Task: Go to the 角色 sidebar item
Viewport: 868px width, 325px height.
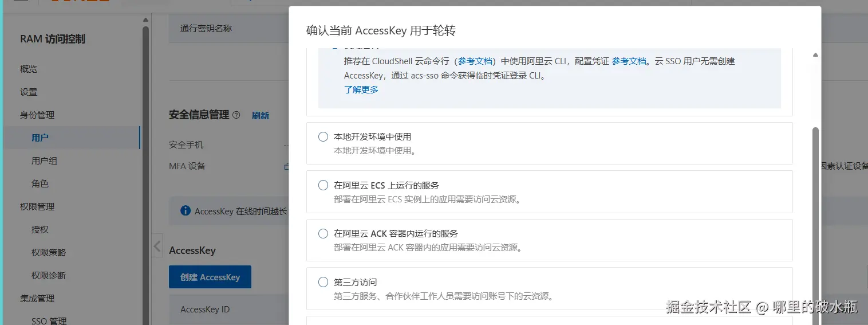Action: pos(40,184)
